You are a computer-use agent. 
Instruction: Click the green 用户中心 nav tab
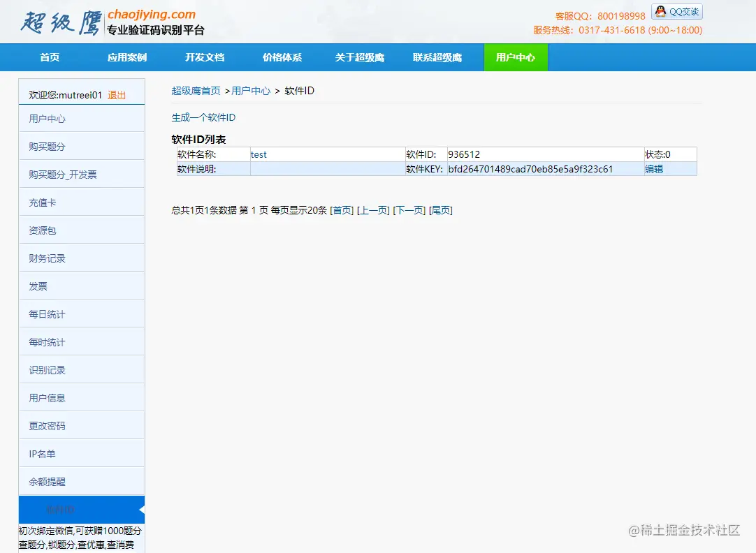(516, 57)
